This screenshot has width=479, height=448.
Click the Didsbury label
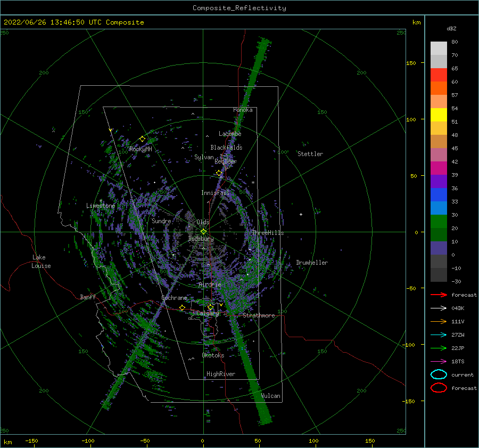[201, 239]
